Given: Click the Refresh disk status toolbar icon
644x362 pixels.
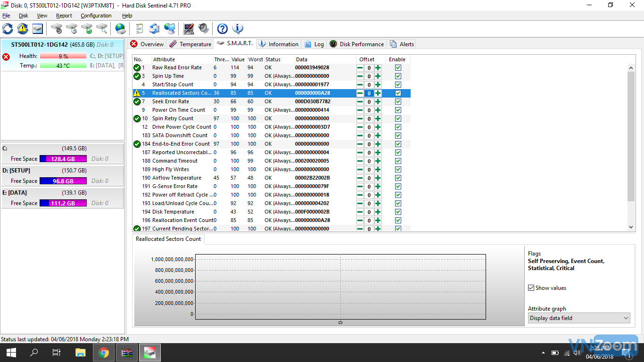Looking at the screenshot, I should (8, 29).
